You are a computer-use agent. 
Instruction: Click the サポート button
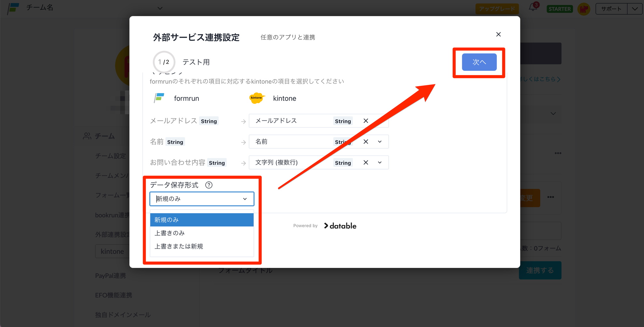(x=611, y=9)
